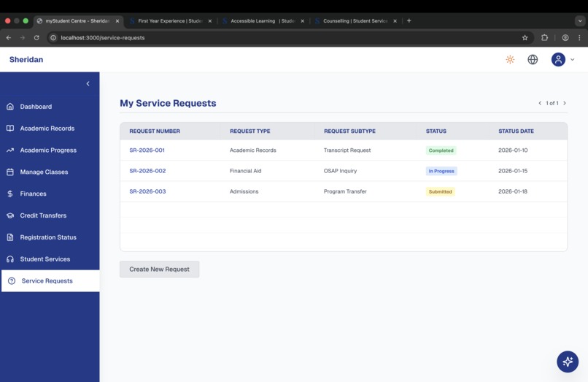Screen dimensions: 588x382
Task: Open the Student Services label
Action: [x=45, y=259]
